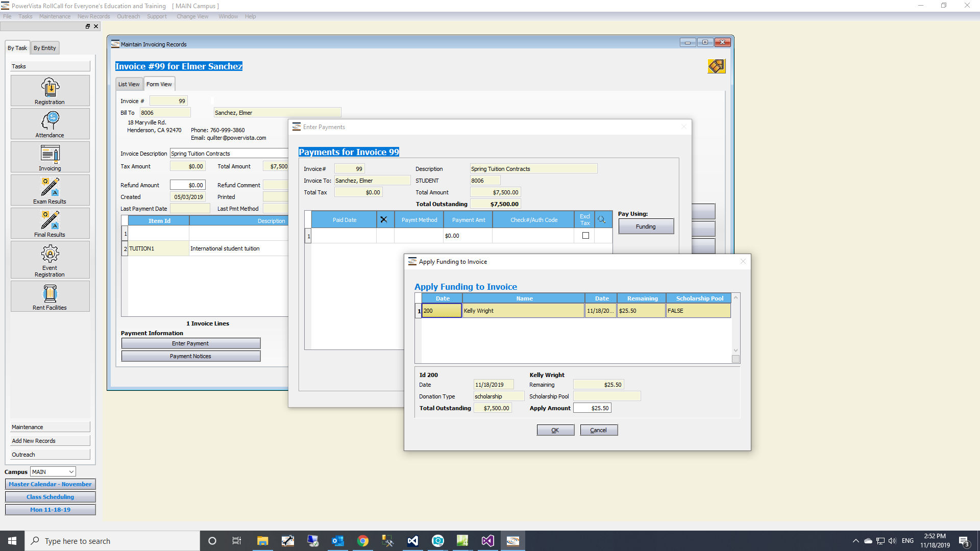The height and width of the screenshot is (551, 980).
Task: Click the Apply Amount input field
Action: (592, 408)
